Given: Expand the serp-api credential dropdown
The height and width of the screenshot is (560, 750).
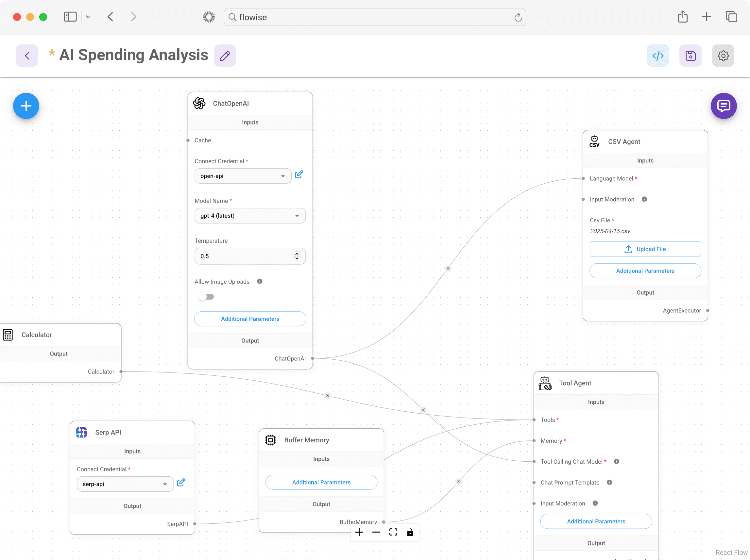Looking at the screenshot, I should click(x=125, y=484).
